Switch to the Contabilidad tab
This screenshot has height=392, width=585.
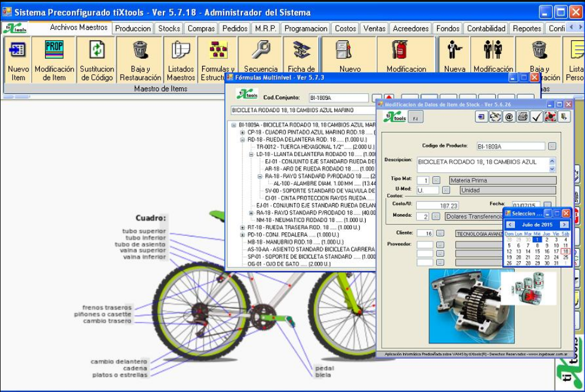pyautogui.click(x=486, y=29)
